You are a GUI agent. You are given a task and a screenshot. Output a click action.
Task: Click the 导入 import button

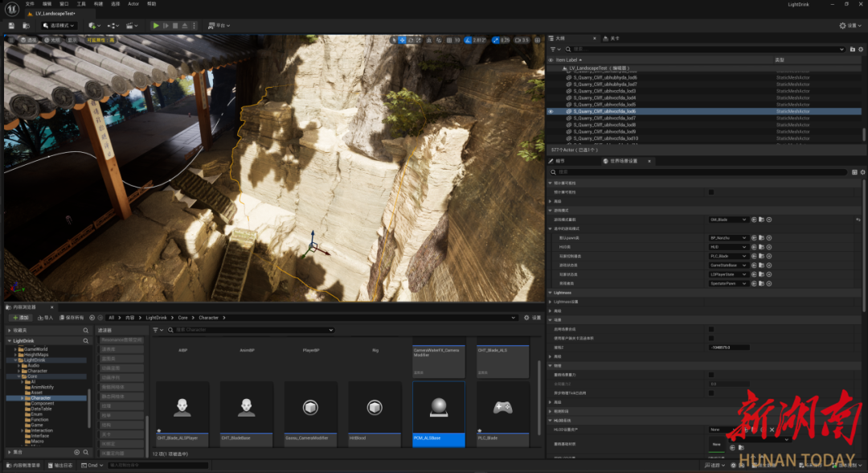pyautogui.click(x=45, y=318)
